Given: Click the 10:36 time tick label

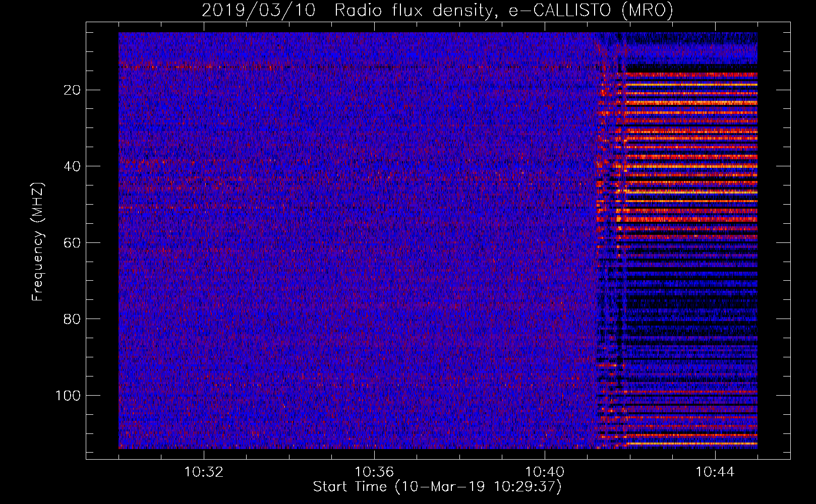Looking at the screenshot, I should coord(374,472).
